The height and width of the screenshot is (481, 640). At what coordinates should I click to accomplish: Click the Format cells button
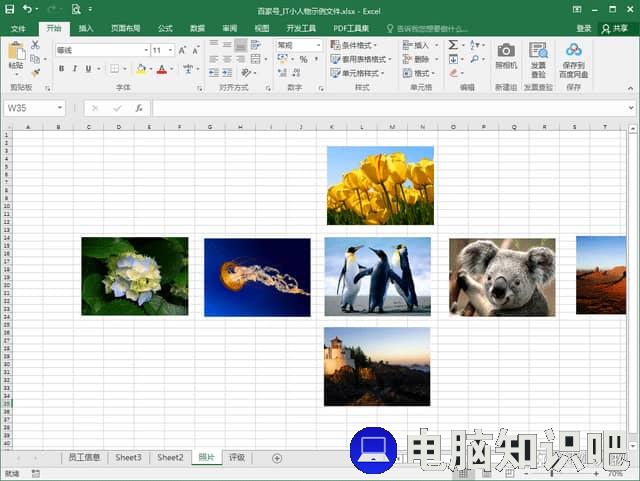click(419, 73)
